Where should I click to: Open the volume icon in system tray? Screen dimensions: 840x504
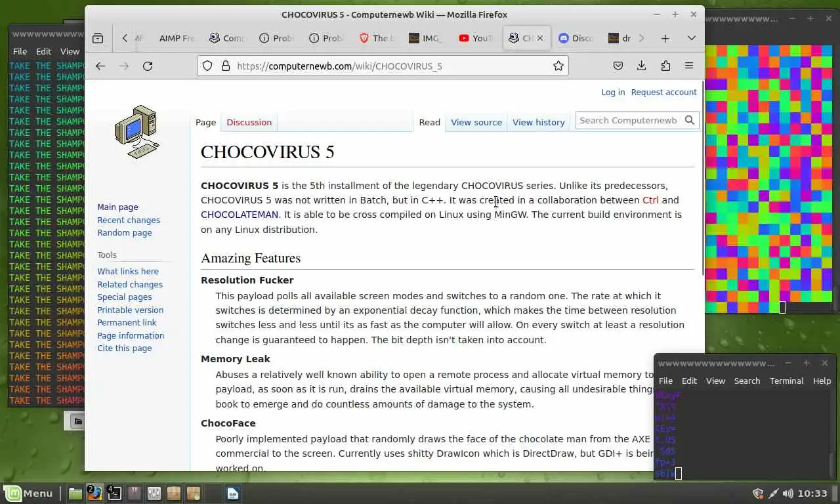click(787, 493)
